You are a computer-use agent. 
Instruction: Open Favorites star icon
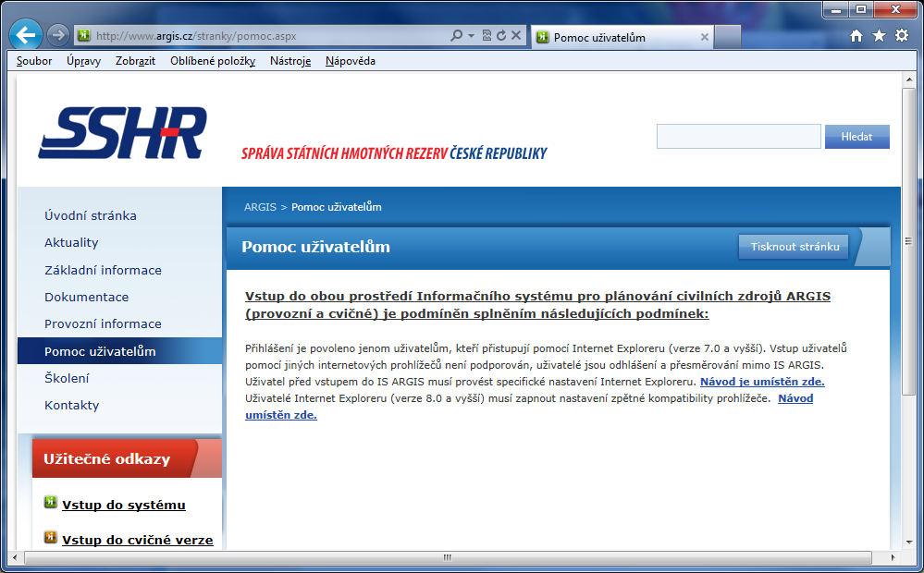[880, 36]
